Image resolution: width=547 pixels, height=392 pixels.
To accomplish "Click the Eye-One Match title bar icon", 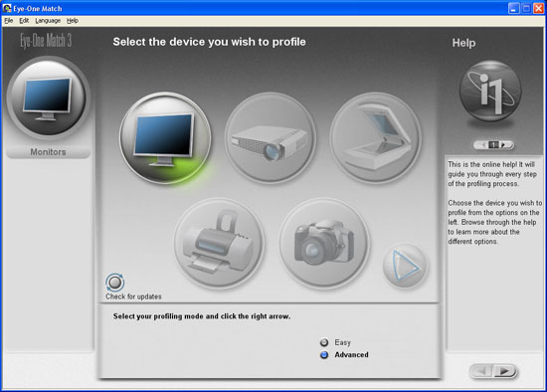I will [7, 8].
